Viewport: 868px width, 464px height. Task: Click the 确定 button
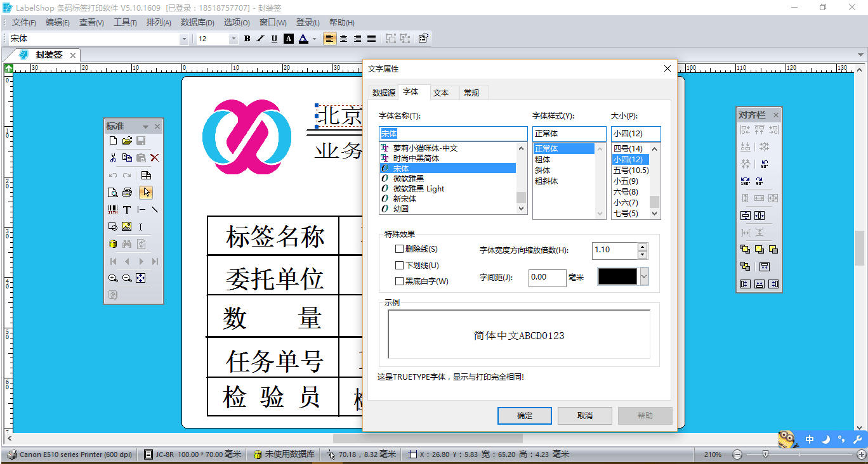click(x=525, y=416)
